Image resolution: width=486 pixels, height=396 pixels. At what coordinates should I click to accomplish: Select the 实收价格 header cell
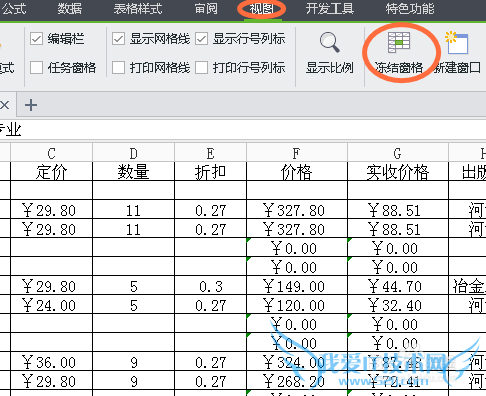coord(398,172)
